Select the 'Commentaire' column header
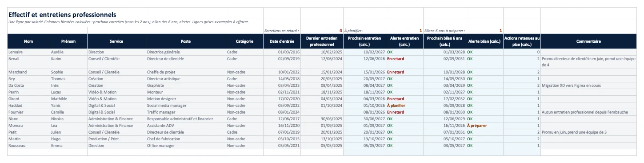Screen dimensions: 644x163 pyautogui.click(x=588, y=41)
